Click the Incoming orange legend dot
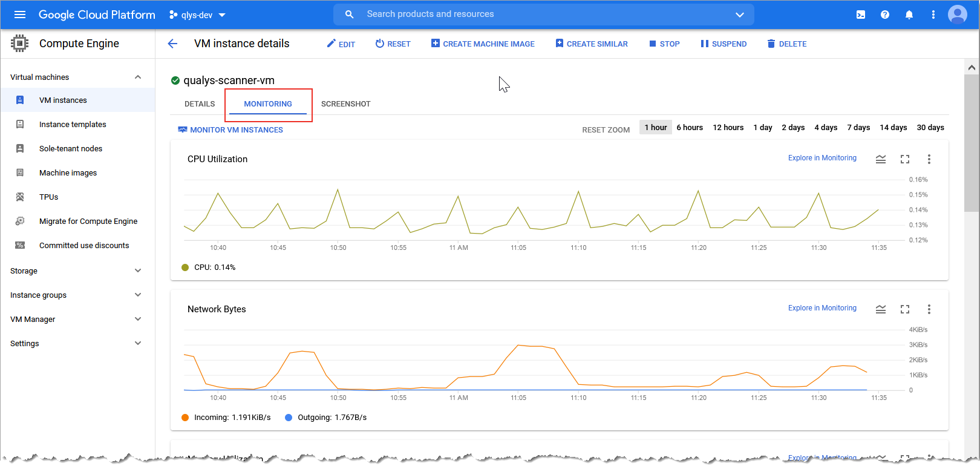Screen dimensions: 980x469 click(x=185, y=418)
